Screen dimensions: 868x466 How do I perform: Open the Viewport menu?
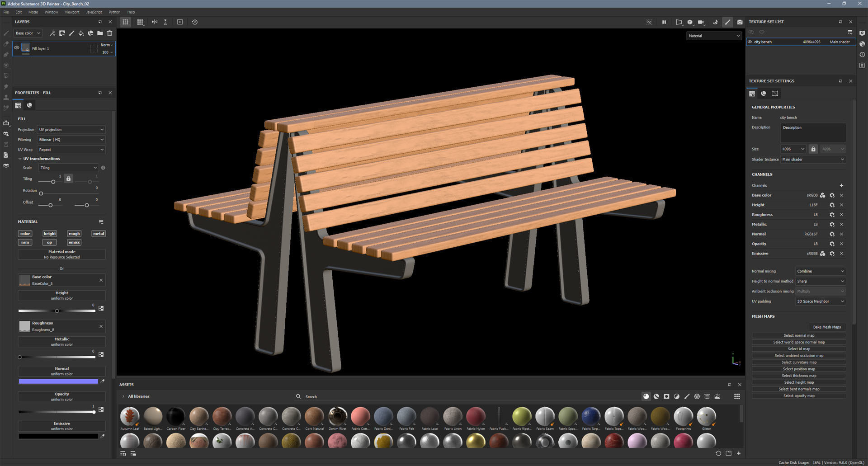pyautogui.click(x=72, y=12)
